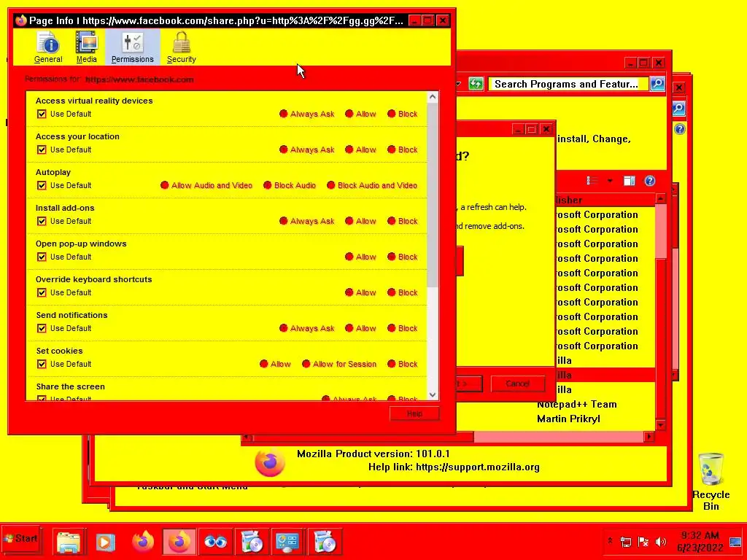Open the Security tab
Screen dimensions: 747x560
tap(181, 47)
